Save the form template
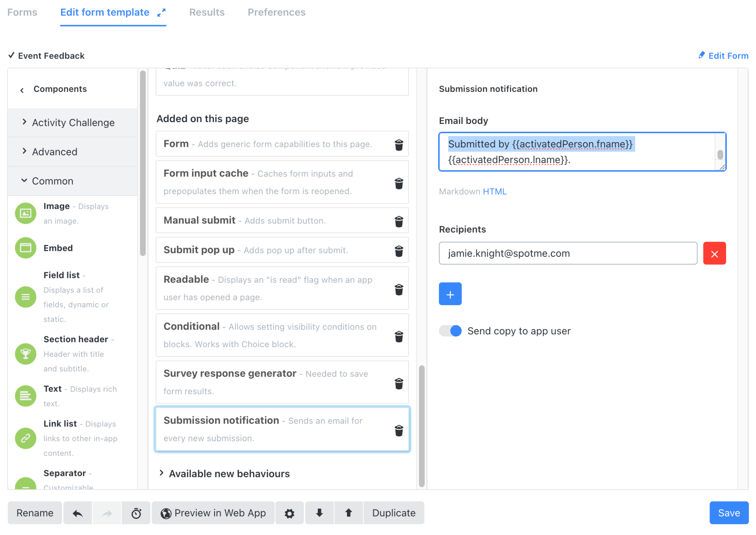This screenshot has width=756, height=535. [x=729, y=512]
